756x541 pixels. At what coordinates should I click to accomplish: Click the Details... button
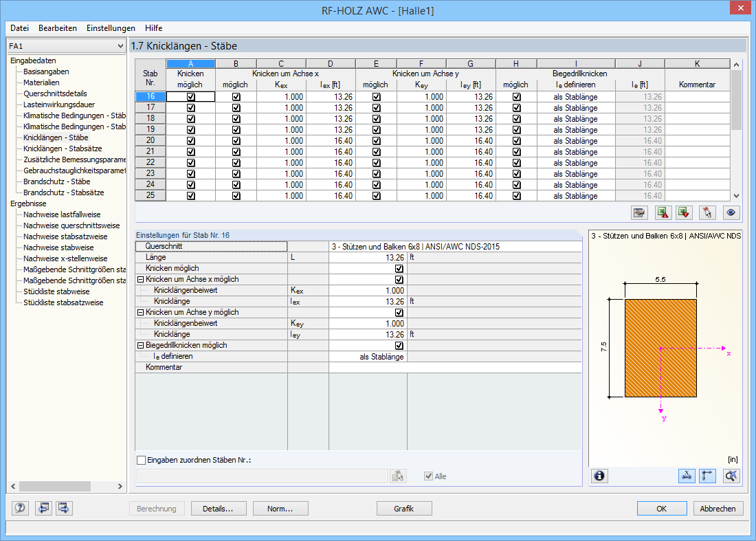click(219, 508)
